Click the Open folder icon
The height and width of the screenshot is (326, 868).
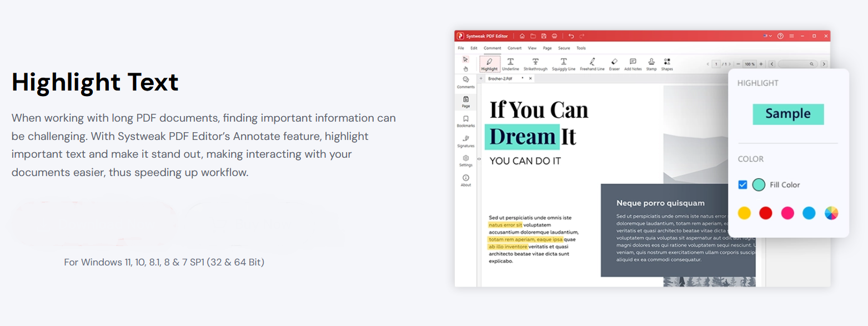tap(533, 36)
